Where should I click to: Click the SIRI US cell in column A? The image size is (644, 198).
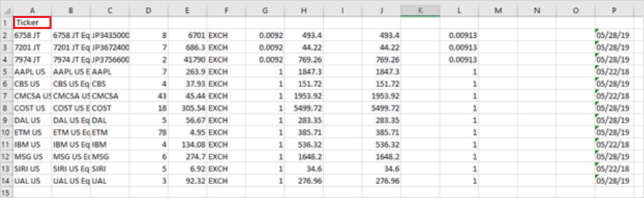click(x=32, y=169)
